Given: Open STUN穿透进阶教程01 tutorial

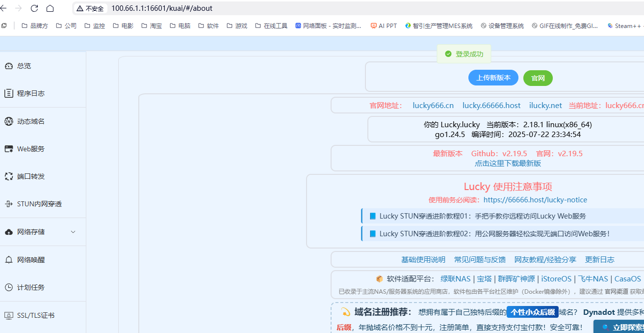Looking at the screenshot, I should (483, 216).
